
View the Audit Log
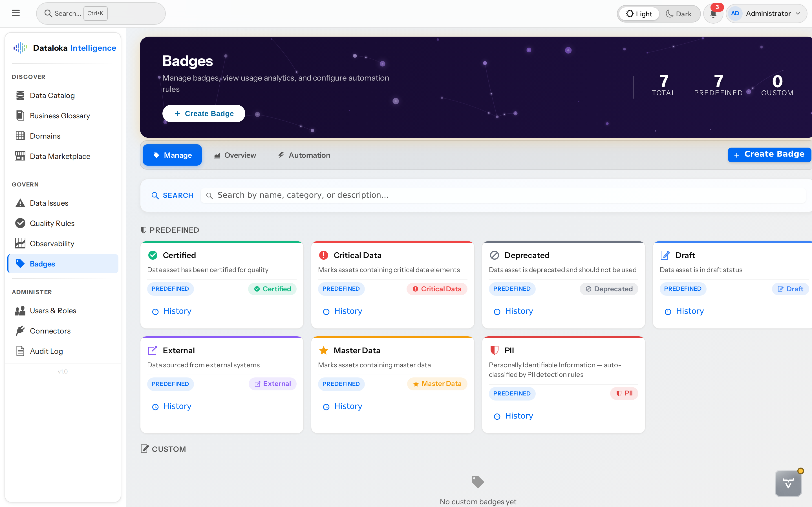(x=46, y=351)
